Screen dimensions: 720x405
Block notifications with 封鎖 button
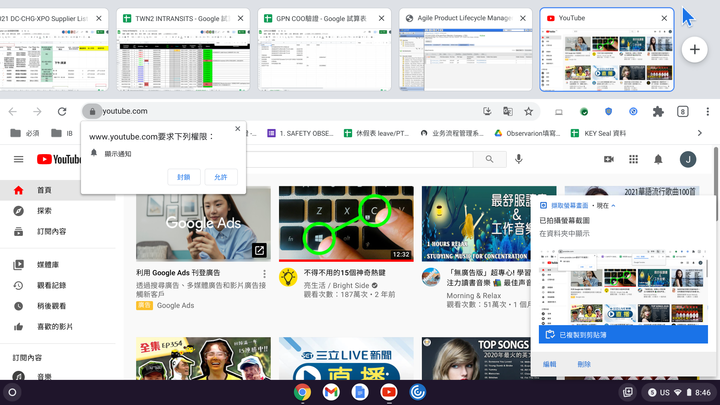pyautogui.click(x=184, y=177)
